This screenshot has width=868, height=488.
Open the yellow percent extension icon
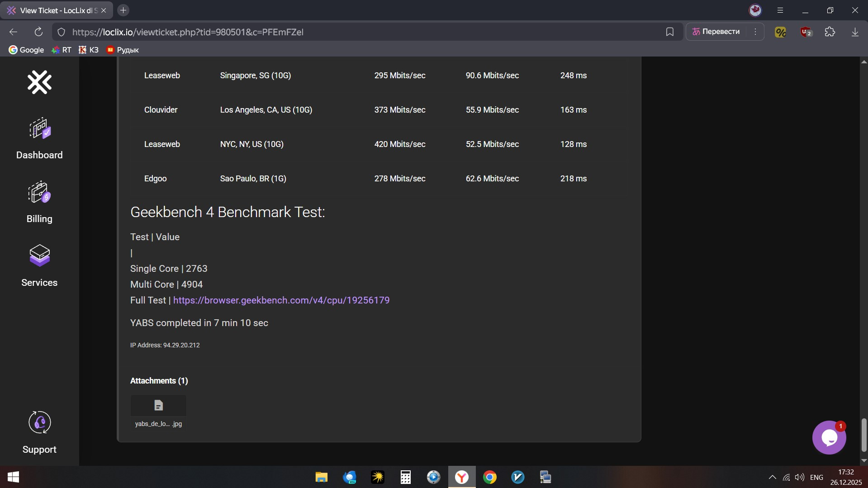[x=780, y=32]
